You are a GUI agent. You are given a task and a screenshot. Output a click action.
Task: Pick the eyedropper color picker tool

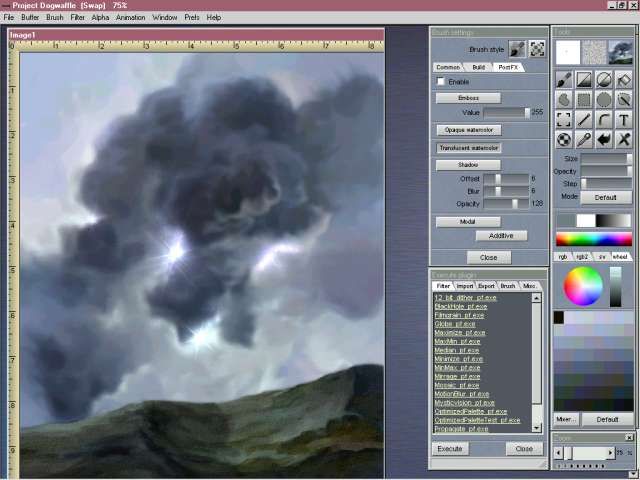tap(584, 139)
